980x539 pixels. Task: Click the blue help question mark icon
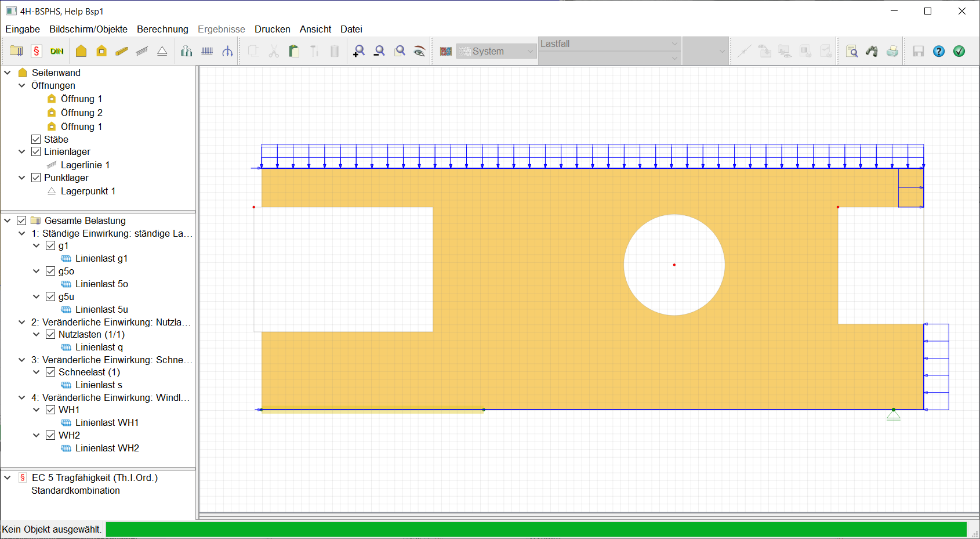click(939, 51)
